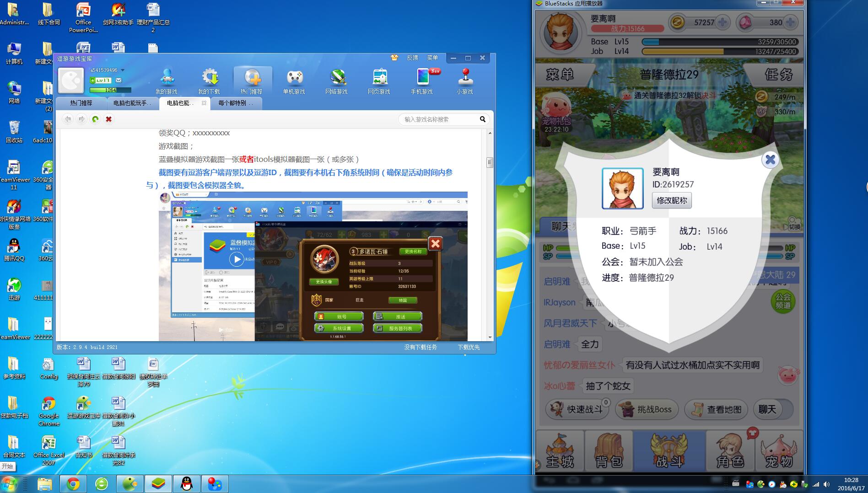Click the example screenshot image in page
The width and height of the screenshot is (868, 493).
click(x=313, y=266)
